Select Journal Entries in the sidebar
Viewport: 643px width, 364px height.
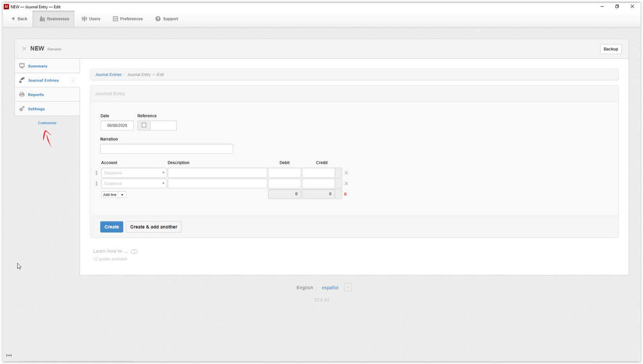tap(47, 80)
